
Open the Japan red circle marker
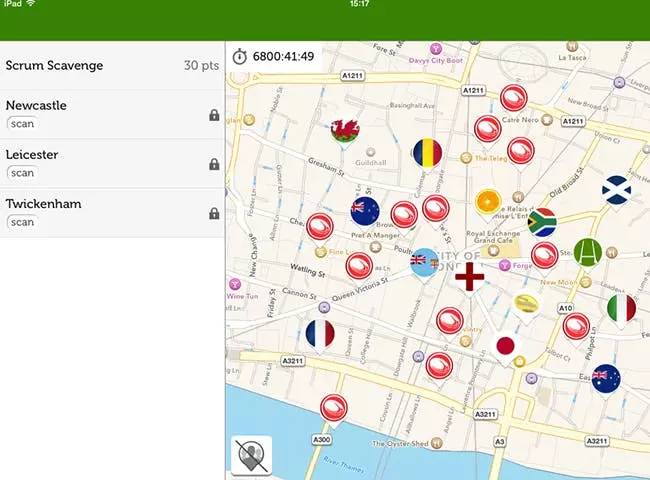click(505, 347)
